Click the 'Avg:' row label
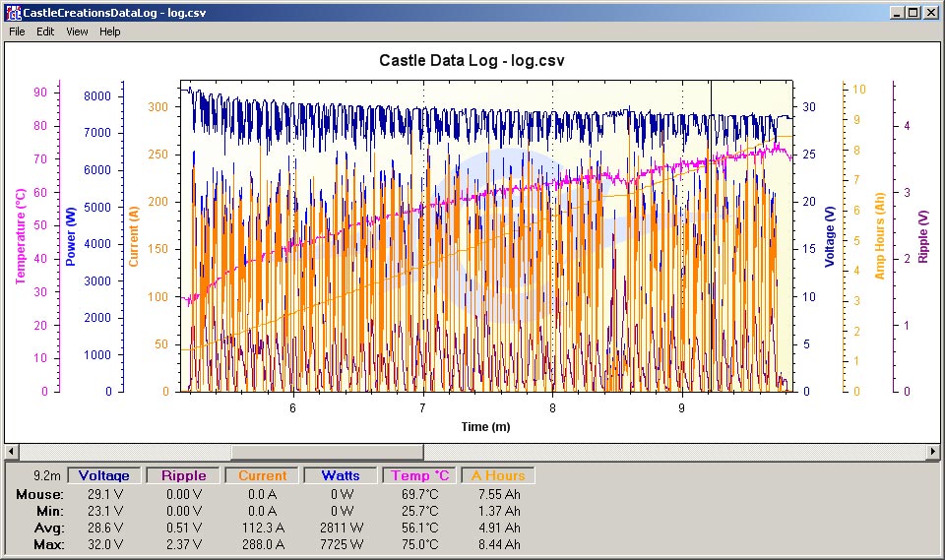The image size is (945, 560). pyautogui.click(x=49, y=528)
